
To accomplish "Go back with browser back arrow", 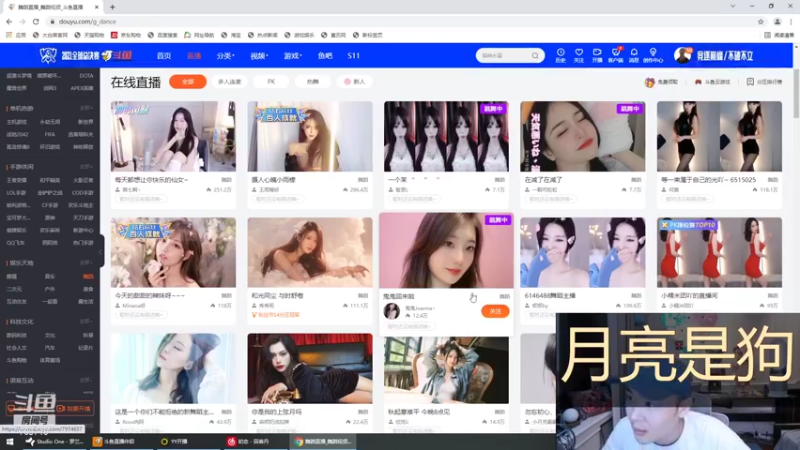I will [x=9, y=21].
